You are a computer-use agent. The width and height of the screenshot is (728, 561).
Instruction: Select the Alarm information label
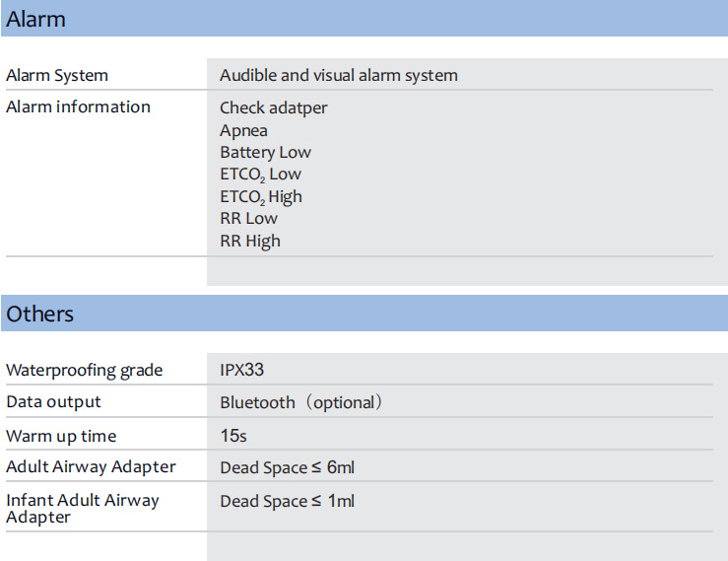(78, 106)
